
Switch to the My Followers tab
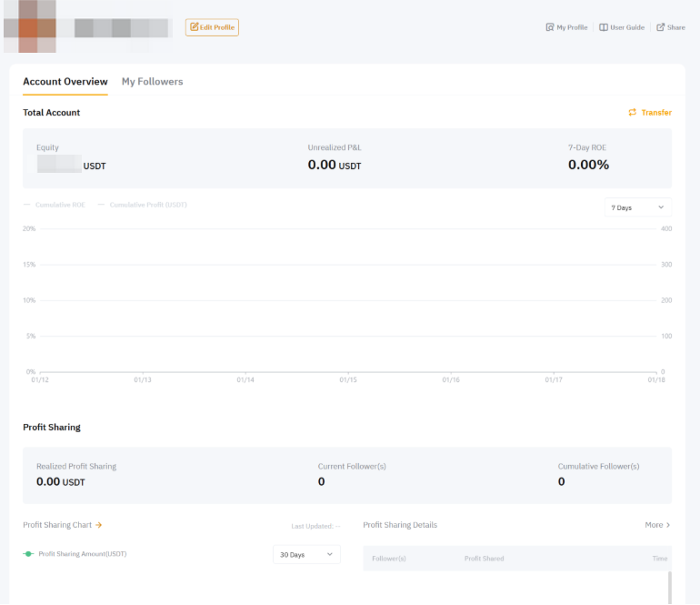[152, 82]
